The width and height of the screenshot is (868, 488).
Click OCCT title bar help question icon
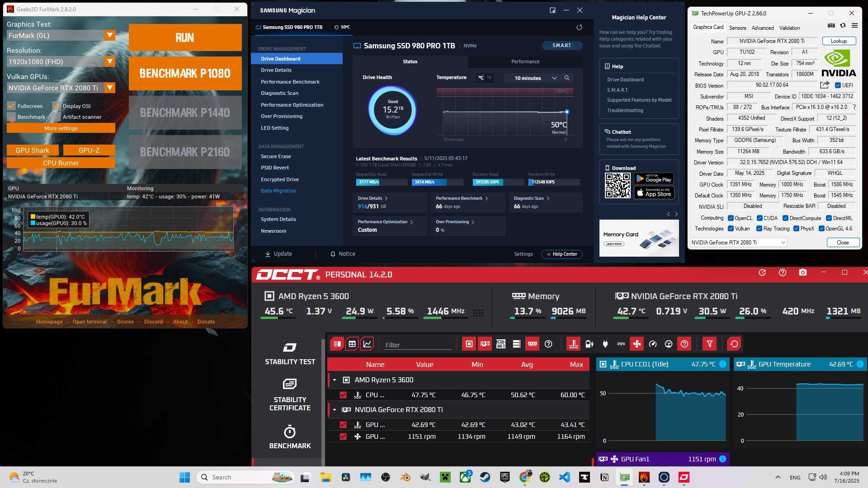pos(783,272)
